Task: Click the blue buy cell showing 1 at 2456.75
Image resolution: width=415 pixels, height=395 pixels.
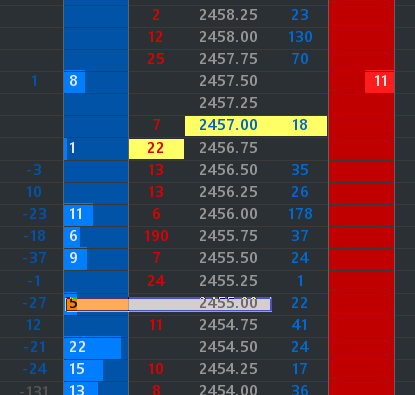Action: pos(96,149)
